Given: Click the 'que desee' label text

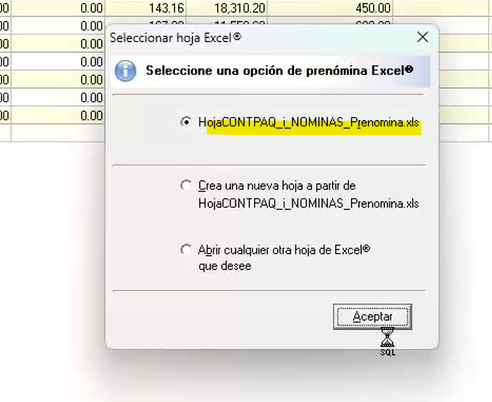Looking at the screenshot, I should (x=225, y=266).
